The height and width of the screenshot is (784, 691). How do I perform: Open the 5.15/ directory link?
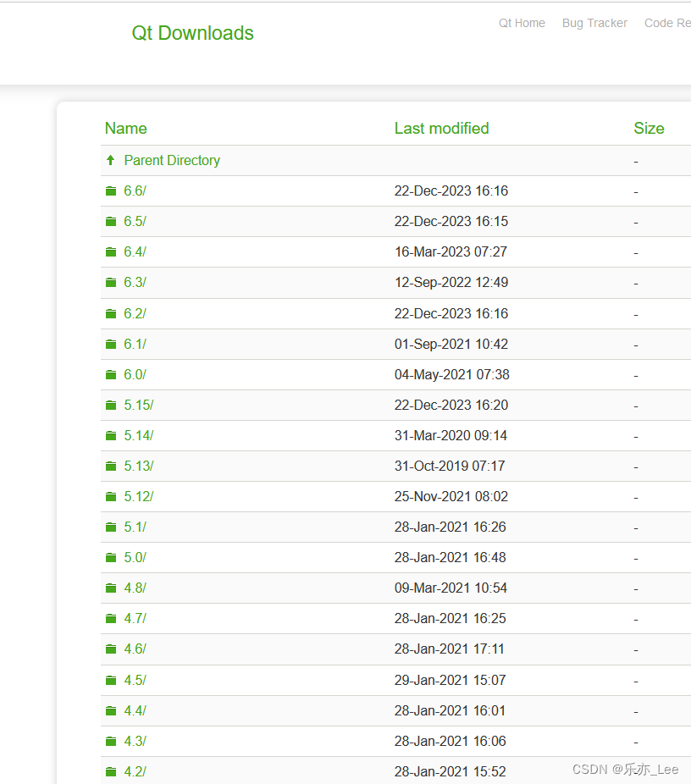pyautogui.click(x=139, y=406)
